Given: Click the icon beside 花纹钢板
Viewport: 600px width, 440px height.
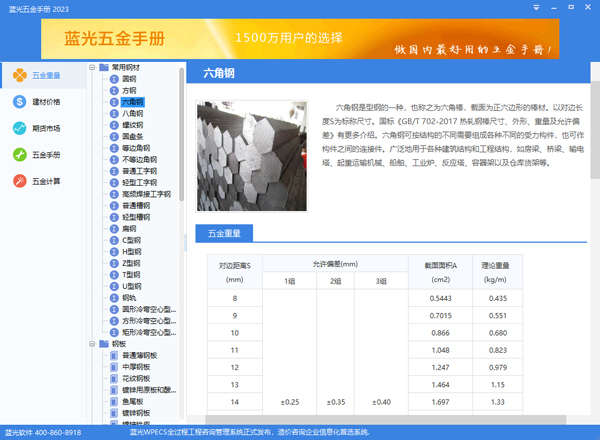Looking at the screenshot, I should click(x=113, y=378).
